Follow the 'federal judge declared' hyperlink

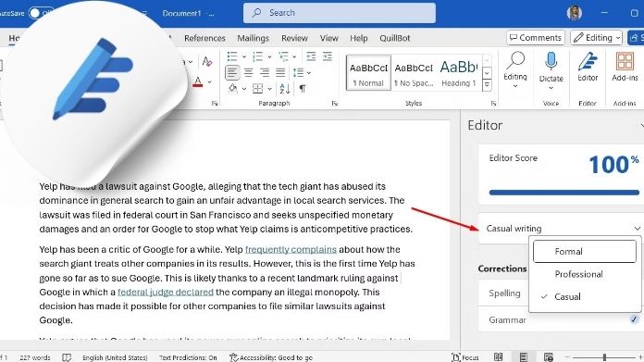click(166, 293)
